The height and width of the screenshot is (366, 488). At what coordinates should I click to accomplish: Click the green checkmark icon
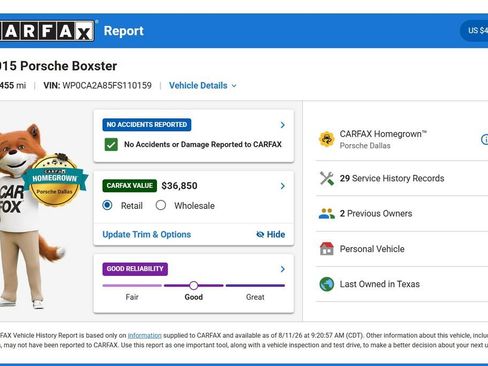coord(111,144)
